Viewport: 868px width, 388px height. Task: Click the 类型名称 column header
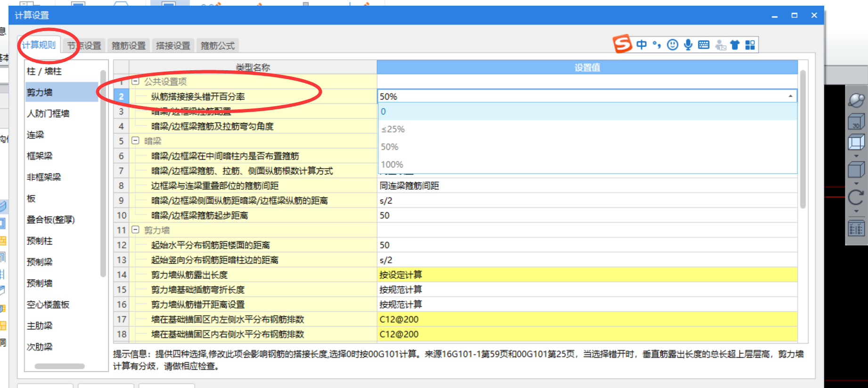(x=253, y=67)
